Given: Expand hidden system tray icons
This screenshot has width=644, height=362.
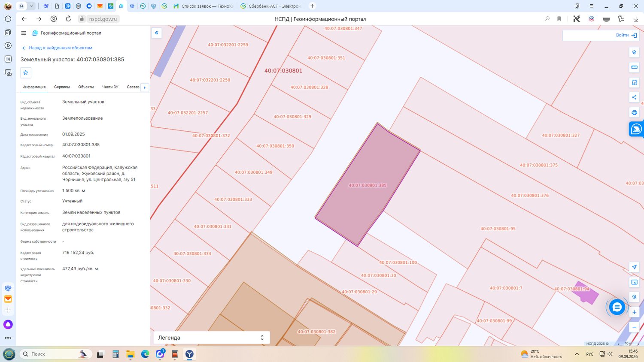Looking at the screenshot, I should tap(577, 354).
